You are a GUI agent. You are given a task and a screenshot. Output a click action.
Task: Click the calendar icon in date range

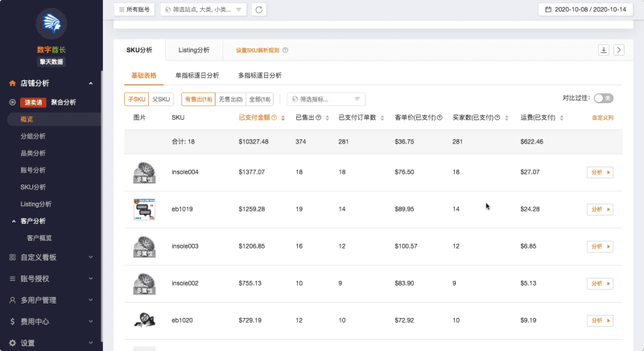click(x=548, y=9)
